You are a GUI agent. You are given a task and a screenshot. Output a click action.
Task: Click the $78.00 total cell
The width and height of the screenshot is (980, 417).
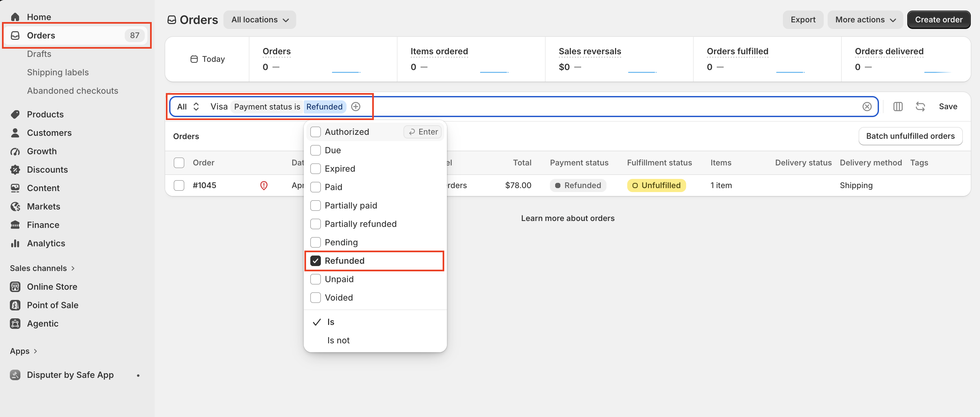click(x=518, y=185)
